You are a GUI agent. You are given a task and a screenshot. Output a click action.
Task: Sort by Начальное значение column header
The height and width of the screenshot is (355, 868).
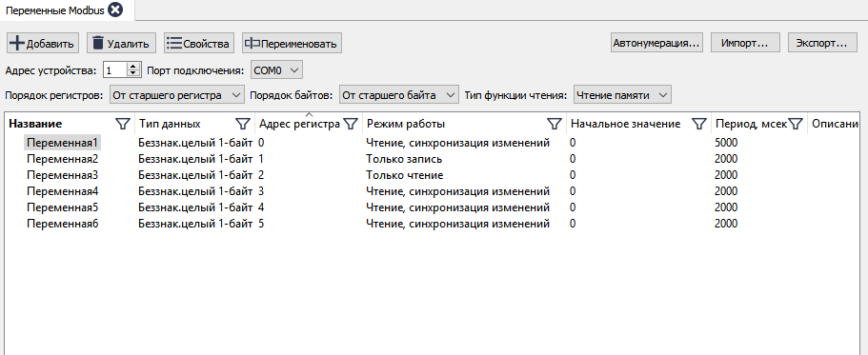[626, 124]
